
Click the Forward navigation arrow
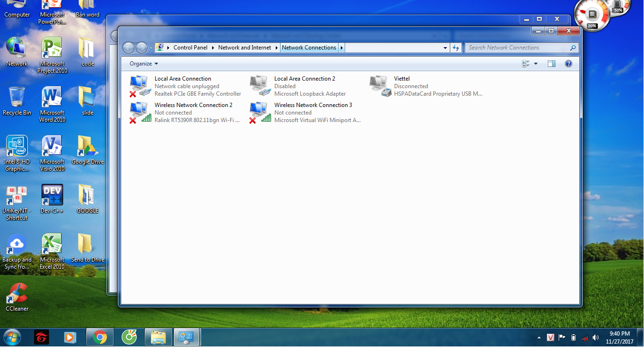(x=141, y=48)
